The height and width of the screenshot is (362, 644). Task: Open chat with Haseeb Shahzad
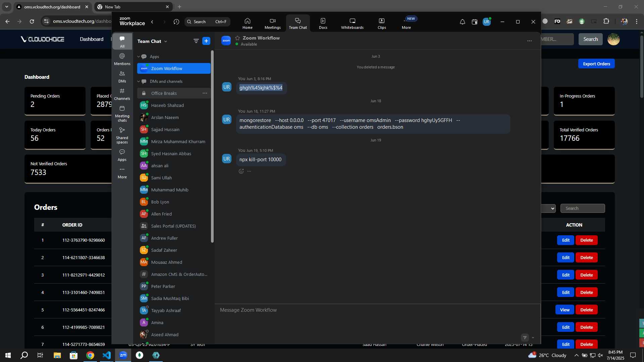tap(174, 105)
